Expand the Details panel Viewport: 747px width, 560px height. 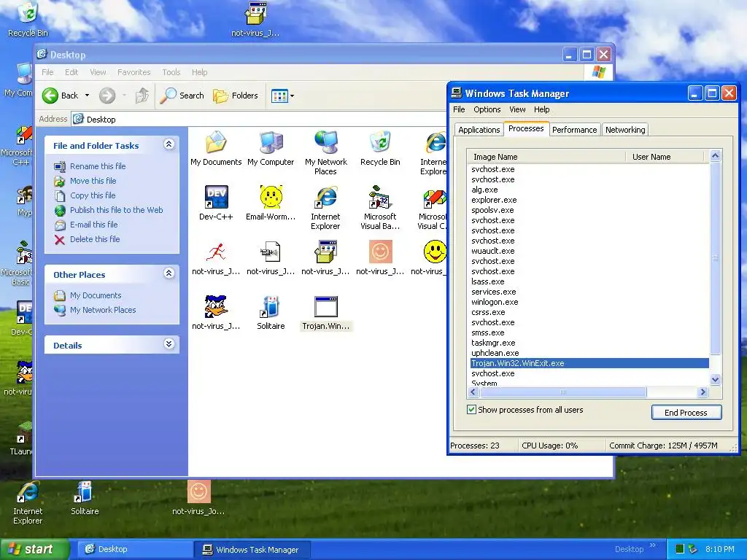(x=169, y=344)
